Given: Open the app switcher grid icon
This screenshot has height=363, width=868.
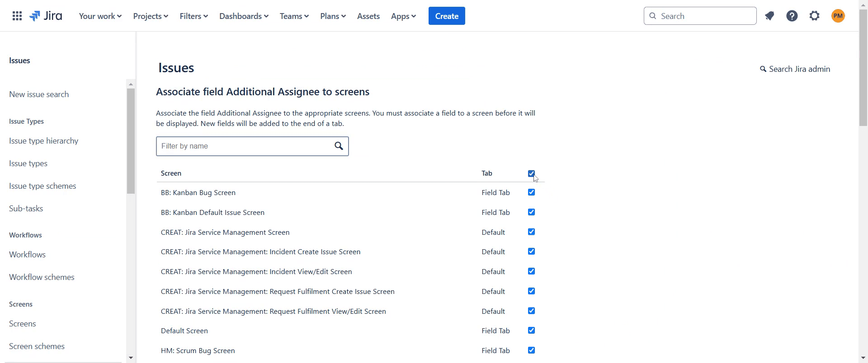Looking at the screenshot, I should tap(17, 16).
